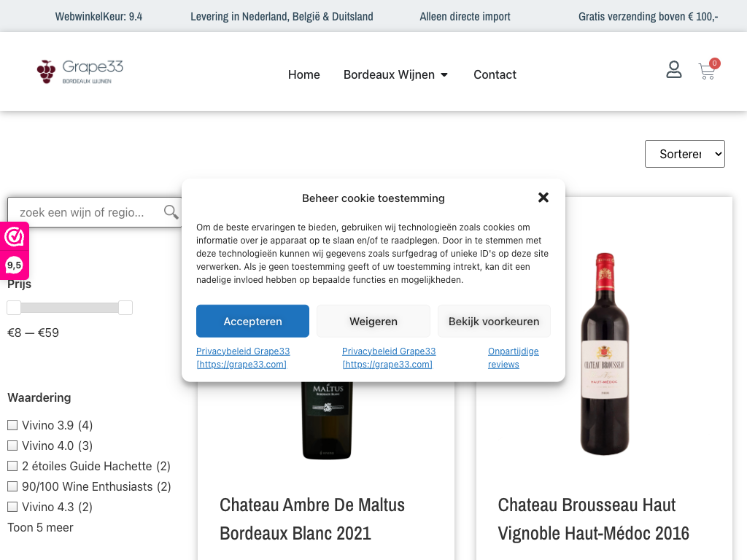Image resolution: width=747 pixels, height=560 pixels.
Task: Open the Sorteren dropdown
Action: (684, 154)
